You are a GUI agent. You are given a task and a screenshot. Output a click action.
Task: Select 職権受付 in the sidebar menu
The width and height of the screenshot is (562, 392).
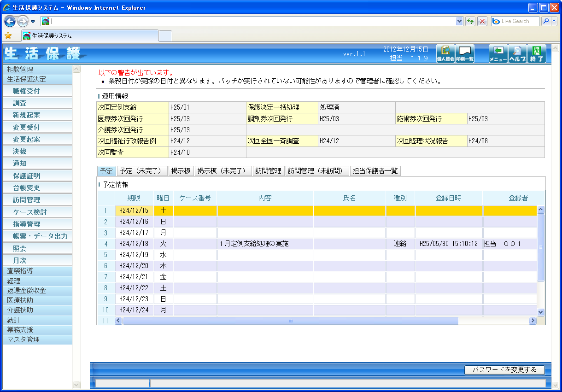pyautogui.click(x=37, y=91)
